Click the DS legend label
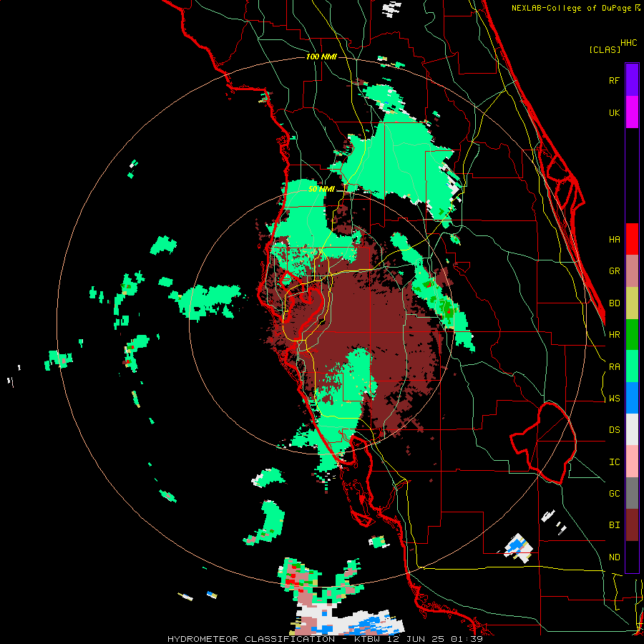 coord(614,430)
